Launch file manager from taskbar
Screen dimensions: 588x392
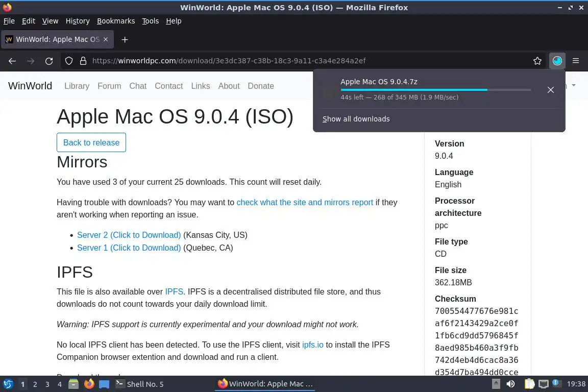click(x=73, y=384)
